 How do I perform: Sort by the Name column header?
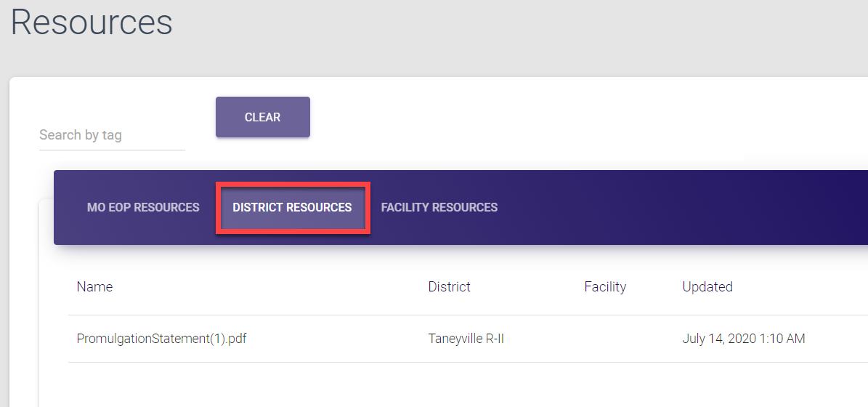[94, 286]
